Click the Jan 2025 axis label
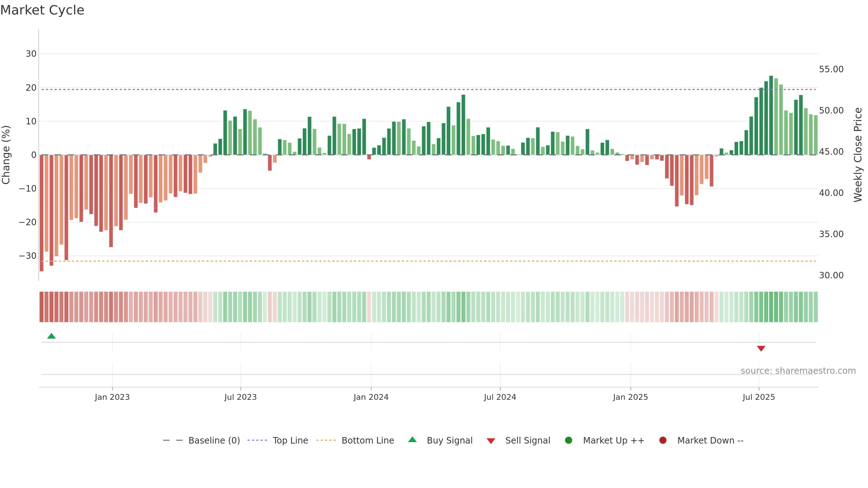Screen dimensions: 868x488 click(x=630, y=397)
